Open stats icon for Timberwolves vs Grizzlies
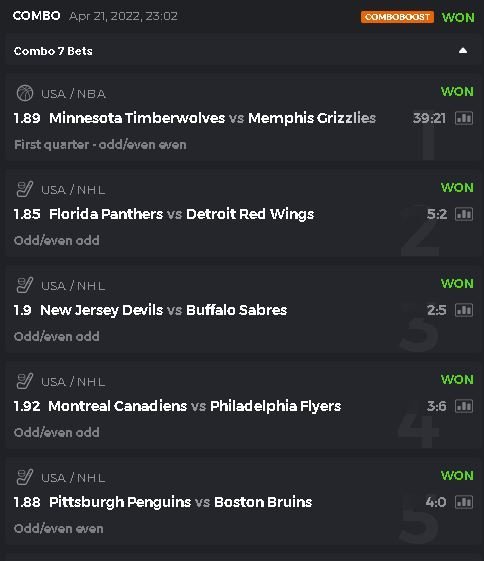The width and height of the screenshot is (484, 561). click(464, 118)
